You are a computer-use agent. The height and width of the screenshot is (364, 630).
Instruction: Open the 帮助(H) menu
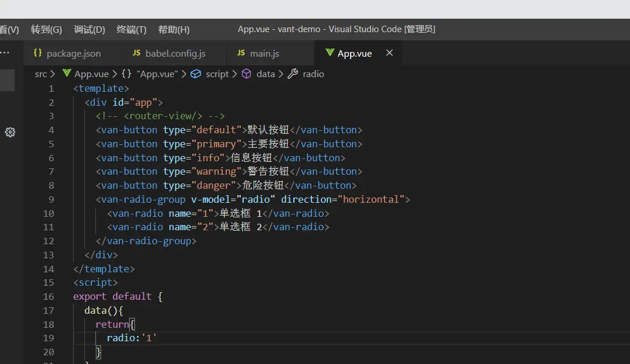tap(174, 30)
